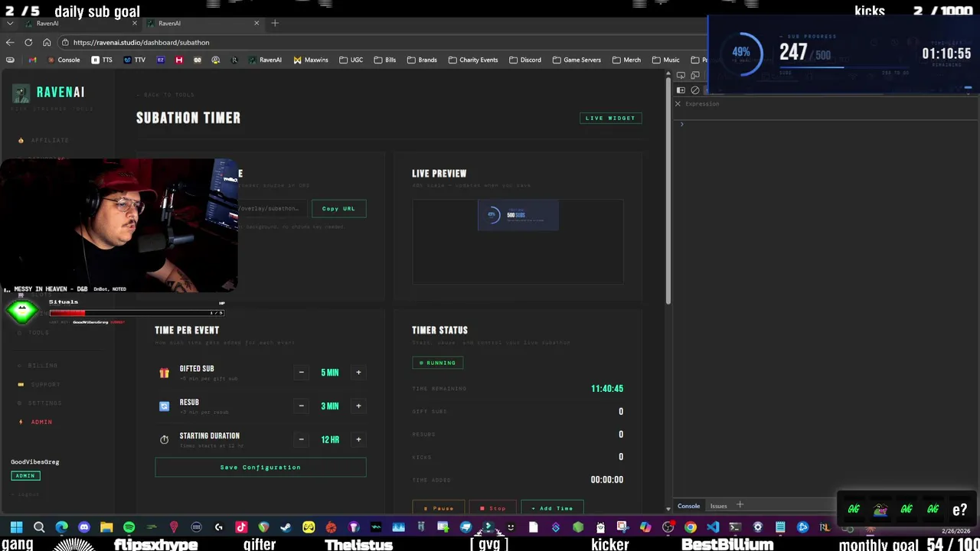
Task: Open the Windows Start menu
Action: point(16,527)
